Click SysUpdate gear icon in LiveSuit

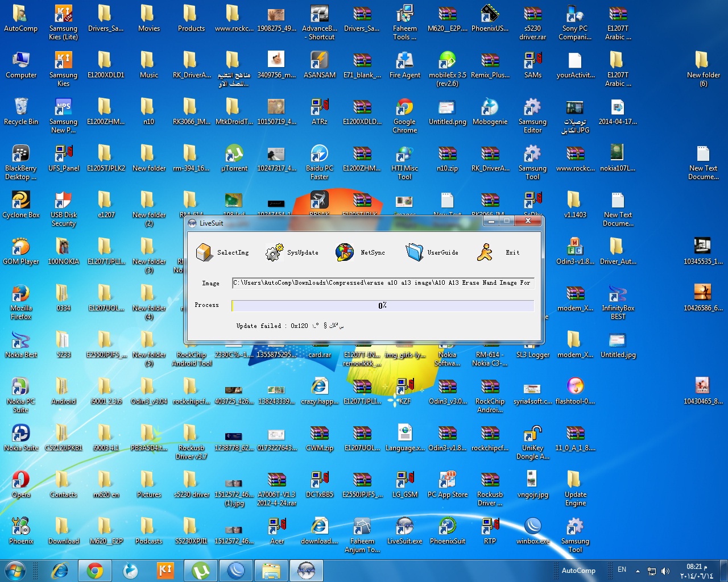point(275,252)
